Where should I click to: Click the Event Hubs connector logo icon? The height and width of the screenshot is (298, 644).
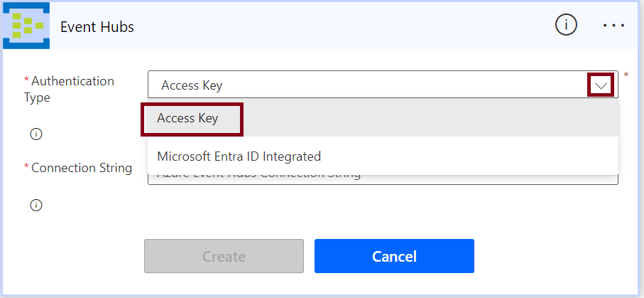point(26,26)
